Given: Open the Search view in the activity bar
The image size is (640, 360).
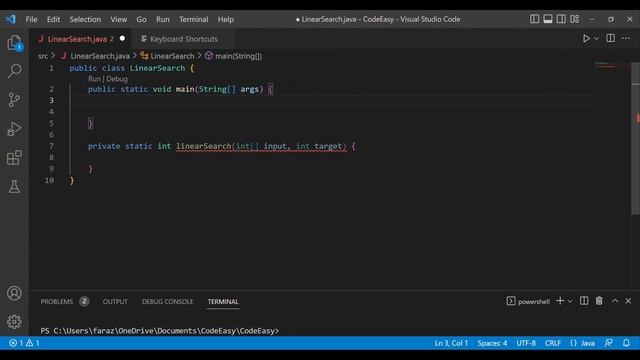Looking at the screenshot, I should tap(14, 71).
